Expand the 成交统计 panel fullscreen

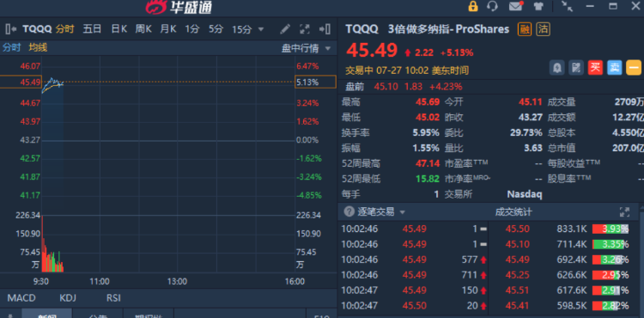click(x=624, y=212)
